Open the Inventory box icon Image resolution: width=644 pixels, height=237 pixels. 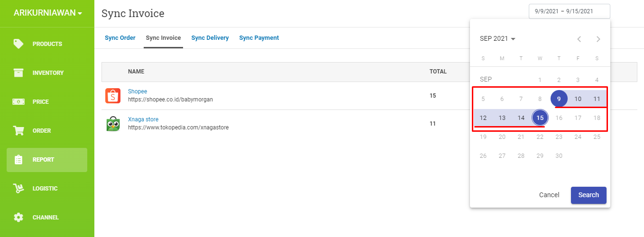[x=18, y=73]
